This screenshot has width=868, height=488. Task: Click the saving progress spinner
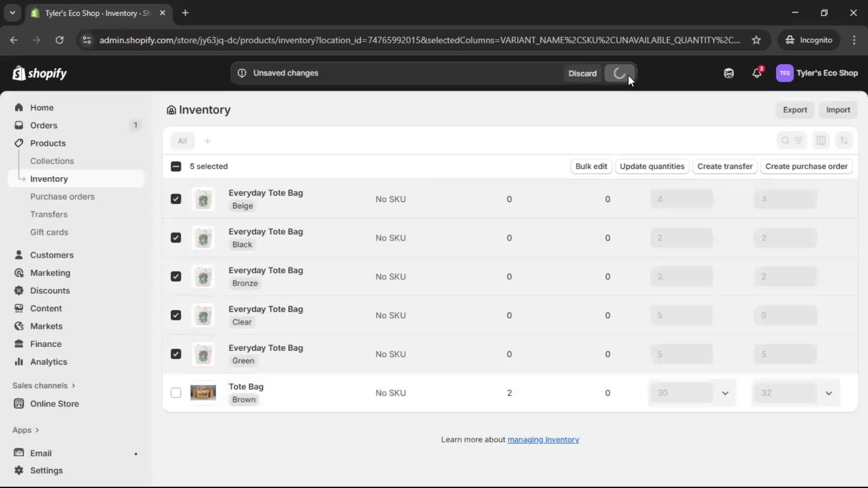(x=619, y=73)
